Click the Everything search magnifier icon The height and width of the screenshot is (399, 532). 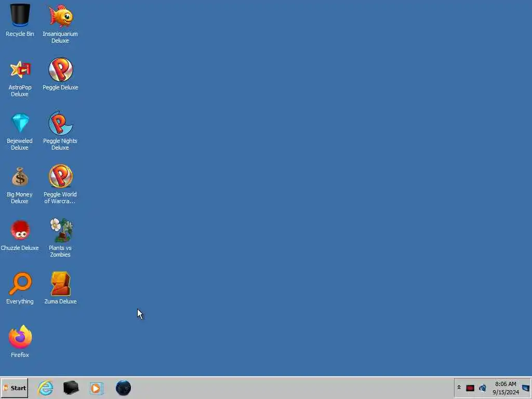click(x=20, y=284)
